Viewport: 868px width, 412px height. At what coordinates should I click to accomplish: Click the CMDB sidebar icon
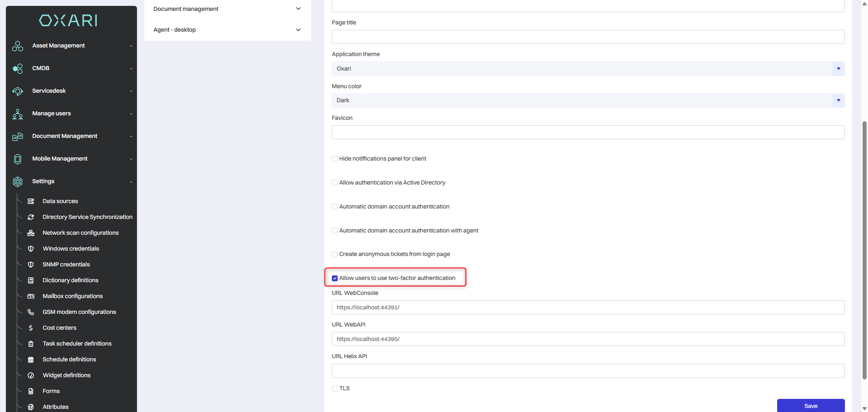[18, 69]
